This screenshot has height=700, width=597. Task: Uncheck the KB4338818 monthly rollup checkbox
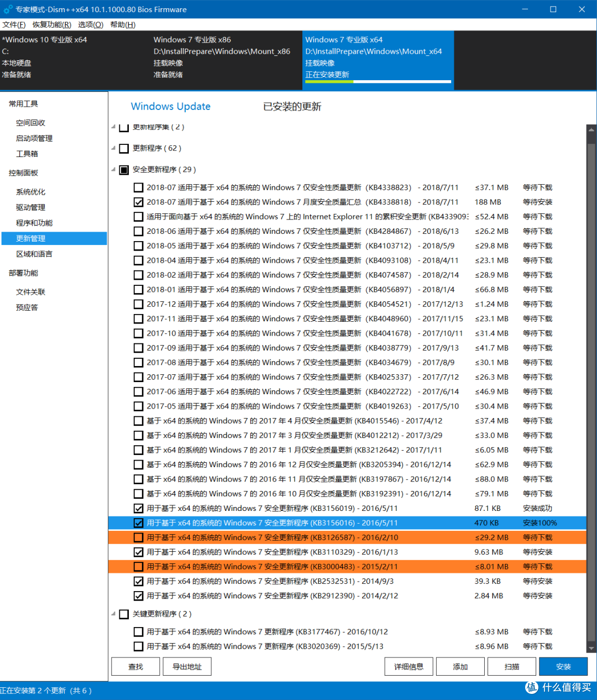pyautogui.click(x=138, y=202)
